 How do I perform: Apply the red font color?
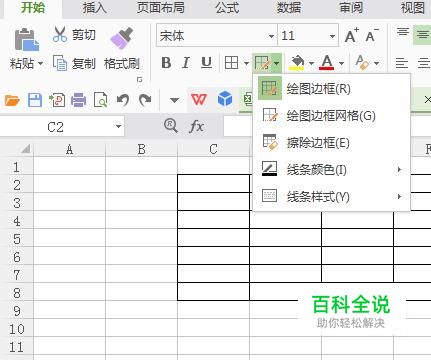pos(327,63)
